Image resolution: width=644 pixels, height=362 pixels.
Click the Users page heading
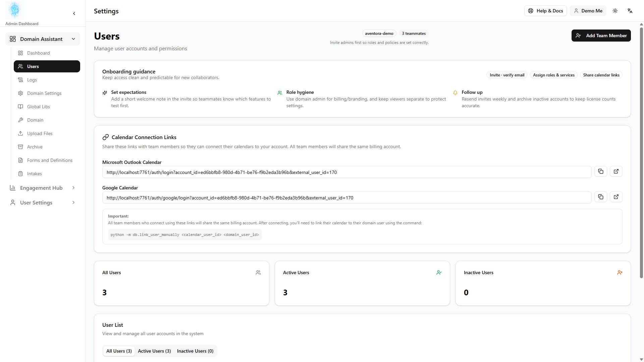(x=107, y=36)
